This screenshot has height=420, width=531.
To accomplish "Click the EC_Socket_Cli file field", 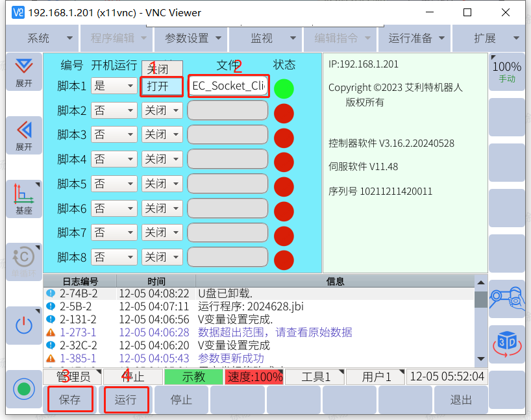I will click(x=228, y=86).
